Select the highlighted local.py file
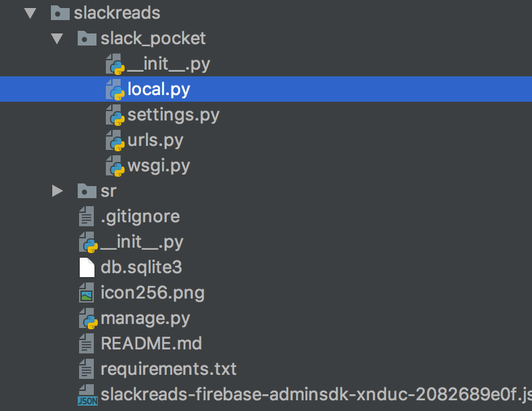Viewport: 532px width, 411px height. coord(158,90)
